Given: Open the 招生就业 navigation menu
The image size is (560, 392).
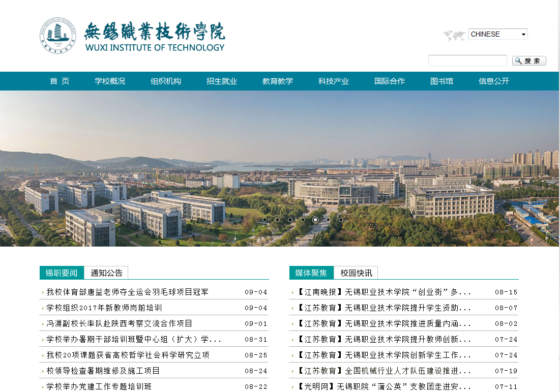Looking at the screenshot, I should pyautogui.click(x=222, y=81).
